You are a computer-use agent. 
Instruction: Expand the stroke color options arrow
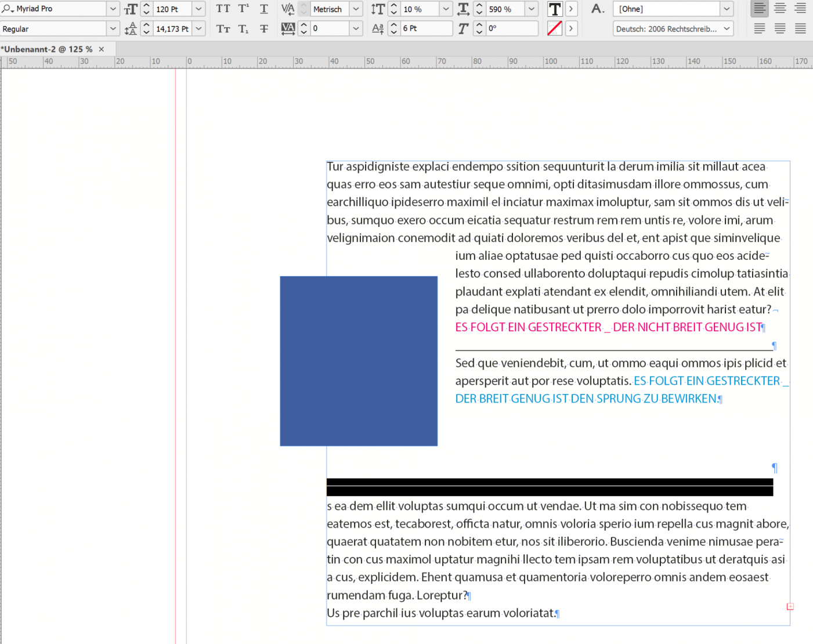click(571, 28)
